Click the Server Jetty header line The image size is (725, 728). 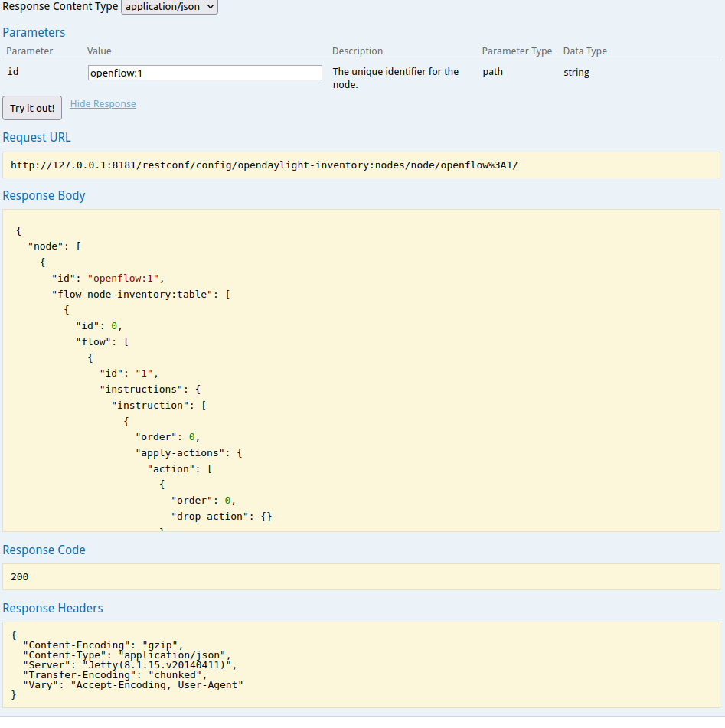130,665
